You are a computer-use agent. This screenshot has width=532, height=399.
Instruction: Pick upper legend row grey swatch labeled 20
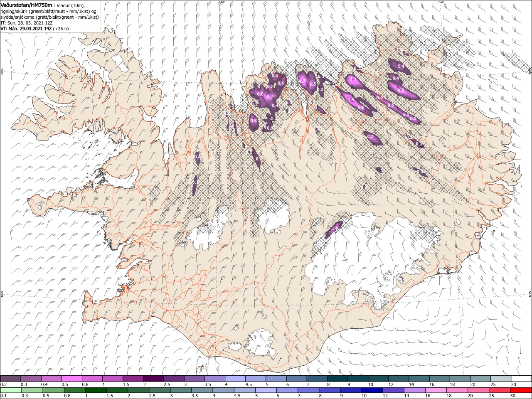pyautogui.click(x=480, y=379)
